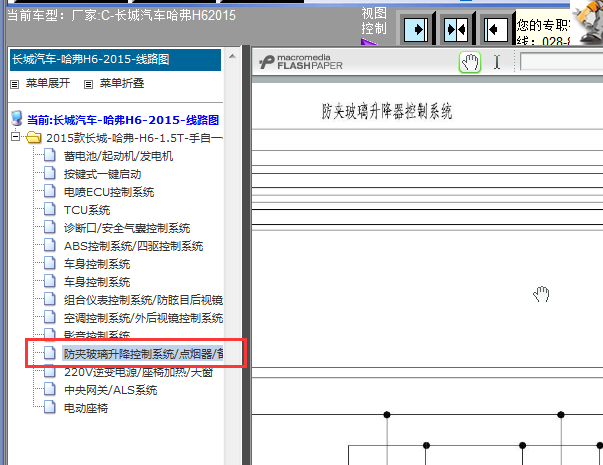Open link 当前:长城汽车-哈弗H6-2015-线路图

pyautogui.click(x=123, y=120)
